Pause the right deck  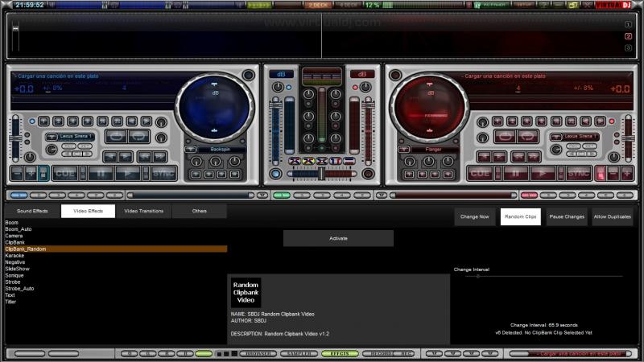coord(515,173)
